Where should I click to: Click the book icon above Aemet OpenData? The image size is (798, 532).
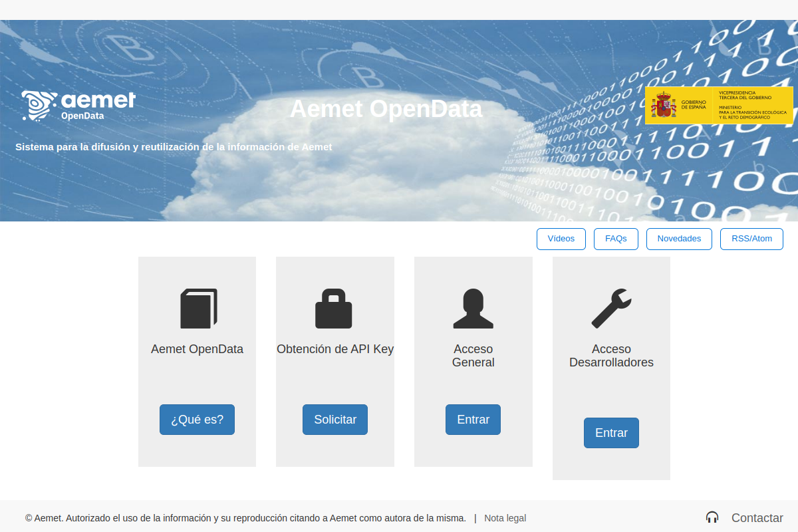pyautogui.click(x=199, y=309)
